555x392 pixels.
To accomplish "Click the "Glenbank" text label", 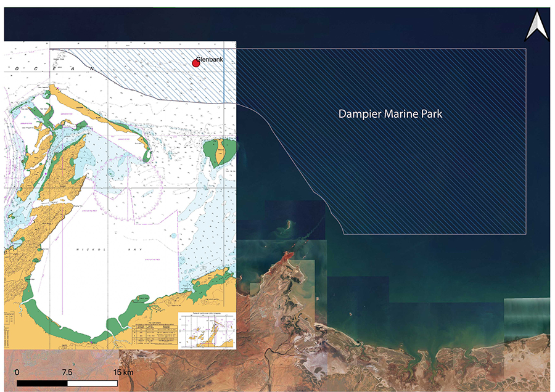I will pos(210,60).
